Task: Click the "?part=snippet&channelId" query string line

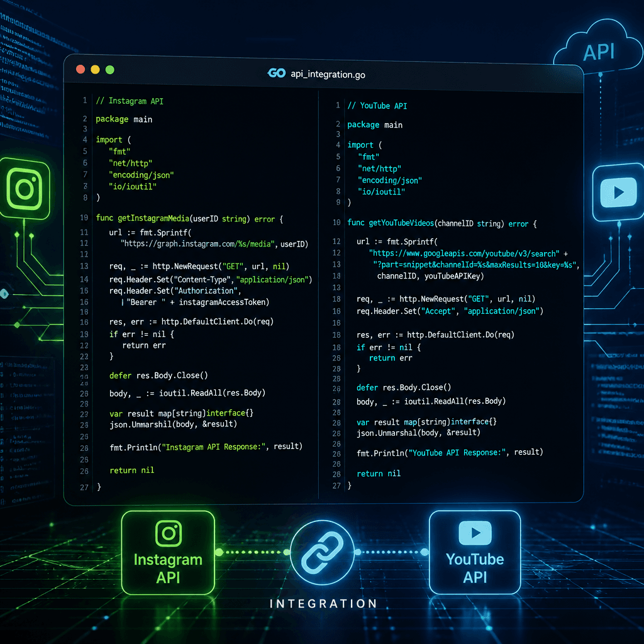Action: click(476, 265)
